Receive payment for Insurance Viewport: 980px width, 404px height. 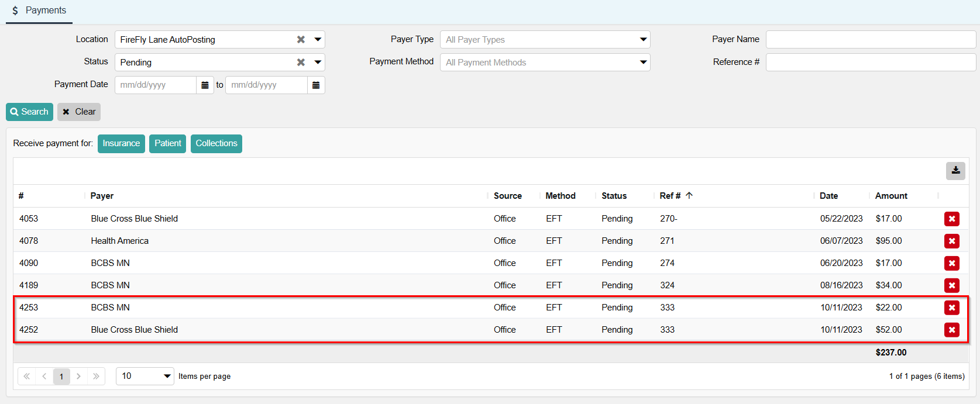[x=121, y=143]
